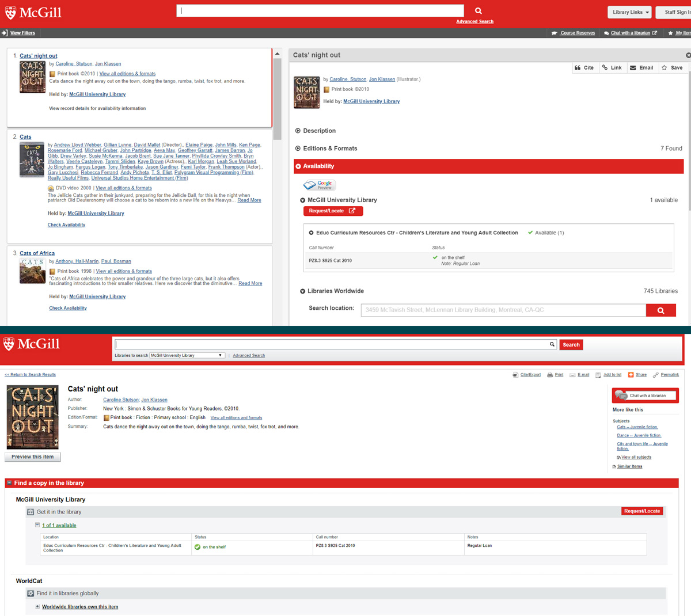Click the Cats DVD cover thumbnail
Viewport: 691px width, 616px height.
pyautogui.click(x=32, y=160)
